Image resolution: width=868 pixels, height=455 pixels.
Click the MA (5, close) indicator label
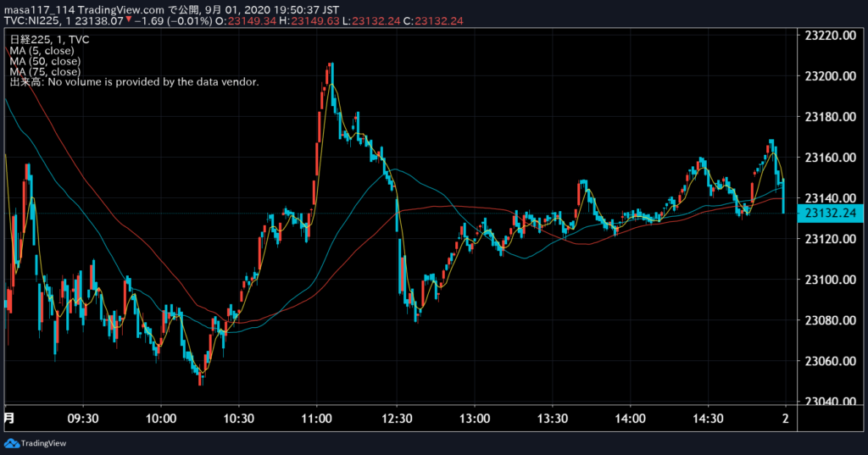[x=42, y=50]
